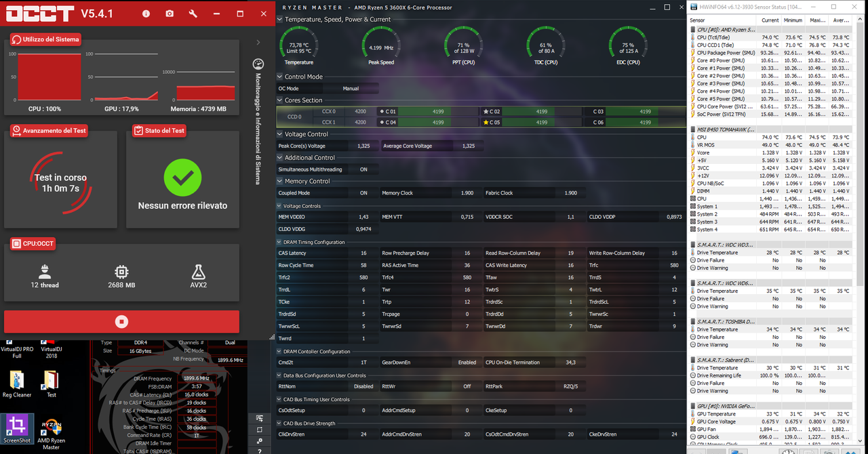868x454 pixels.
Task: Launch the ScreenShot desktop shortcut
Action: 17,429
